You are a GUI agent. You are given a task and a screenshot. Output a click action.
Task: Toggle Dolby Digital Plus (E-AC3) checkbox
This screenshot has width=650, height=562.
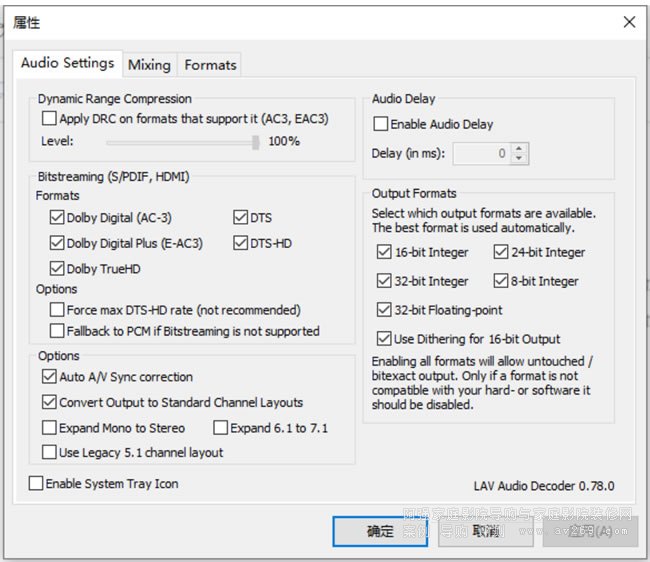(x=57, y=243)
